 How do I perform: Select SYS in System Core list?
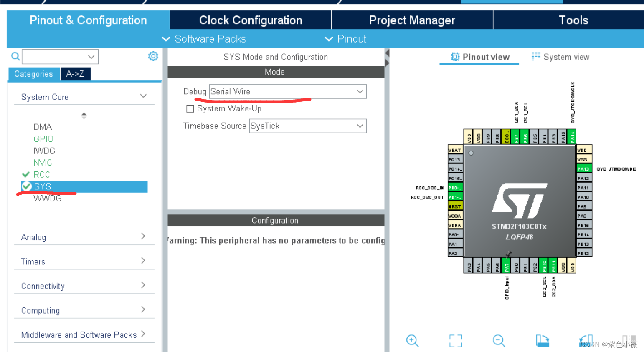84,186
